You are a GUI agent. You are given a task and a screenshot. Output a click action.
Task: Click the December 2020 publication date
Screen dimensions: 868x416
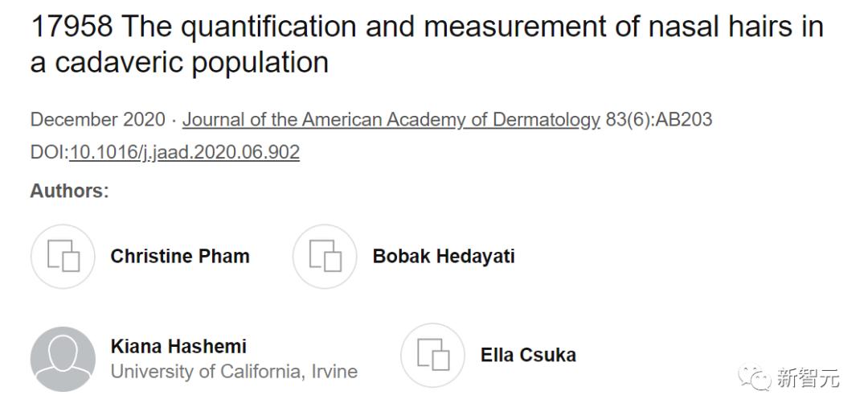[x=97, y=120]
